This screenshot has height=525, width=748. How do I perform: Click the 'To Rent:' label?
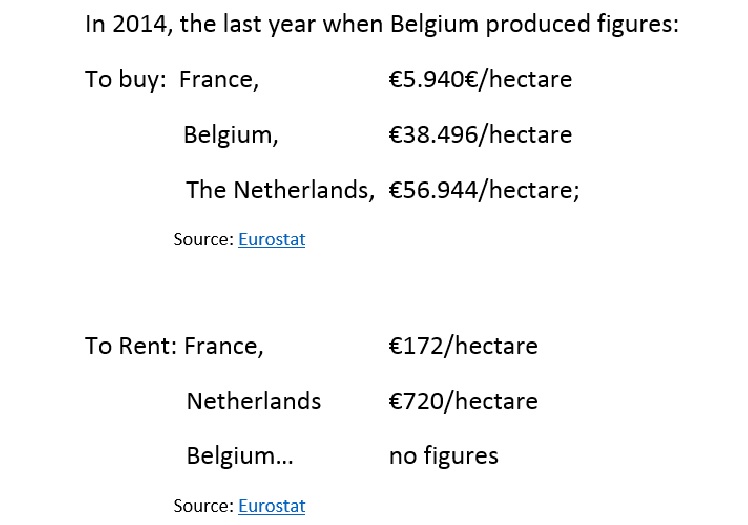click(131, 346)
